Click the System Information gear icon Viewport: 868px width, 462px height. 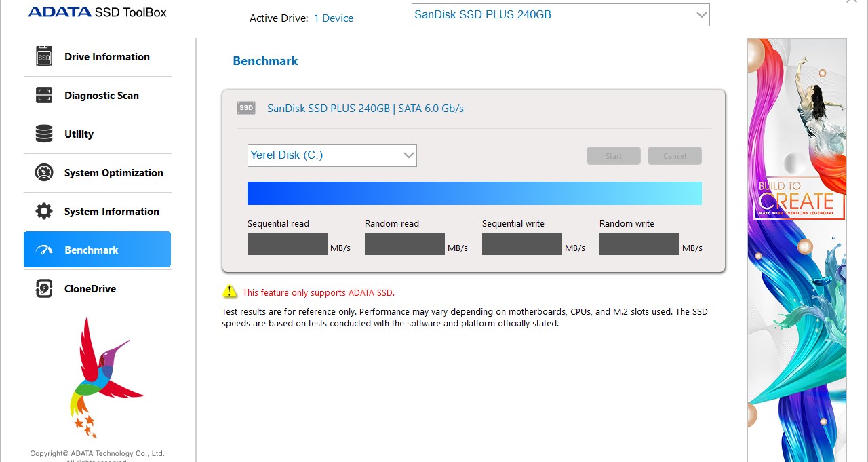tap(44, 211)
